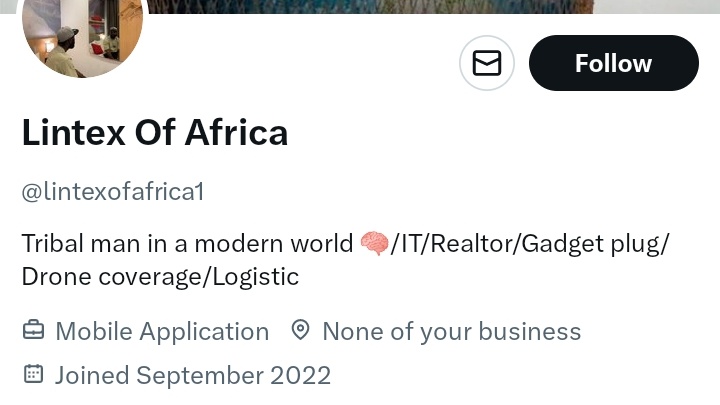Viewport: 720px width, 405px height.
Task: Select the display name Lintex Of Africa
Action: [x=155, y=132]
